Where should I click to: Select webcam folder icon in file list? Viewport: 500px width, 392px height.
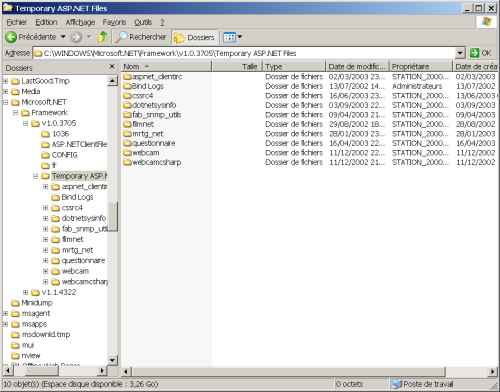tap(128, 153)
